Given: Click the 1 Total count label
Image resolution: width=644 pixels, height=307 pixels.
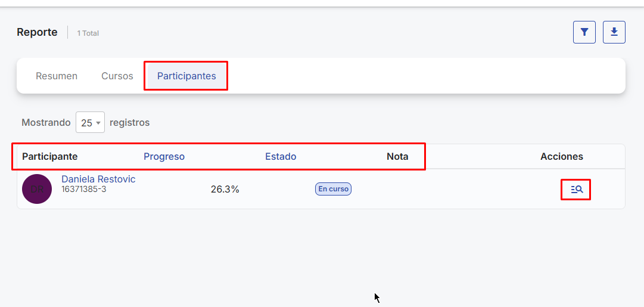Looking at the screenshot, I should [x=88, y=33].
